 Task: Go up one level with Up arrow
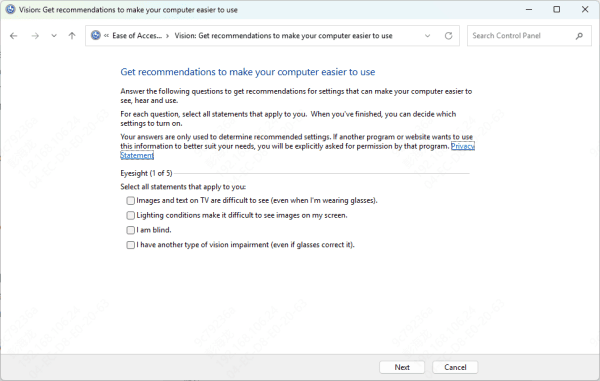(72, 36)
